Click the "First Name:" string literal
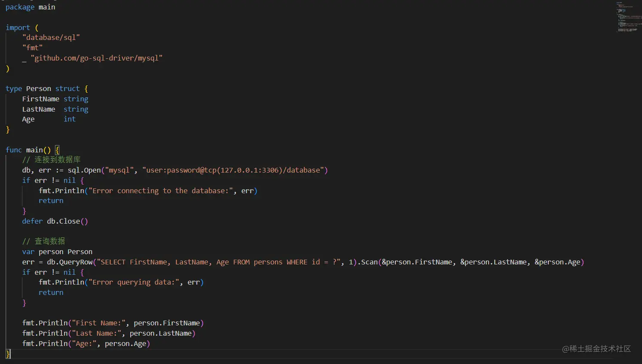The height and width of the screenshot is (364, 642). [x=98, y=323]
